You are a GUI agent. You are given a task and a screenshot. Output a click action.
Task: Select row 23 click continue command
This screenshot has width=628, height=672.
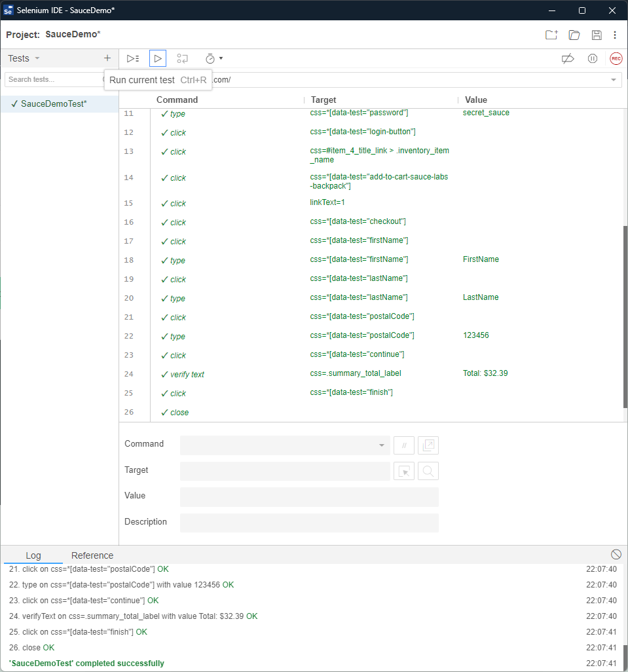[371, 355]
